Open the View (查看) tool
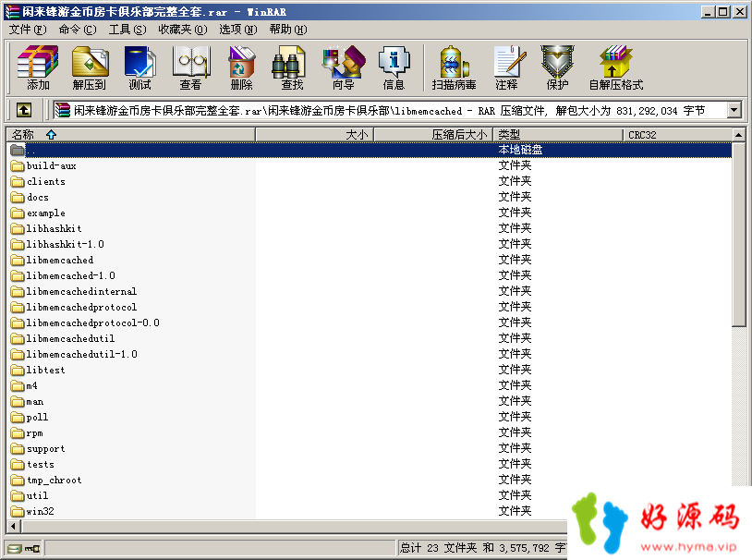 (x=191, y=67)
